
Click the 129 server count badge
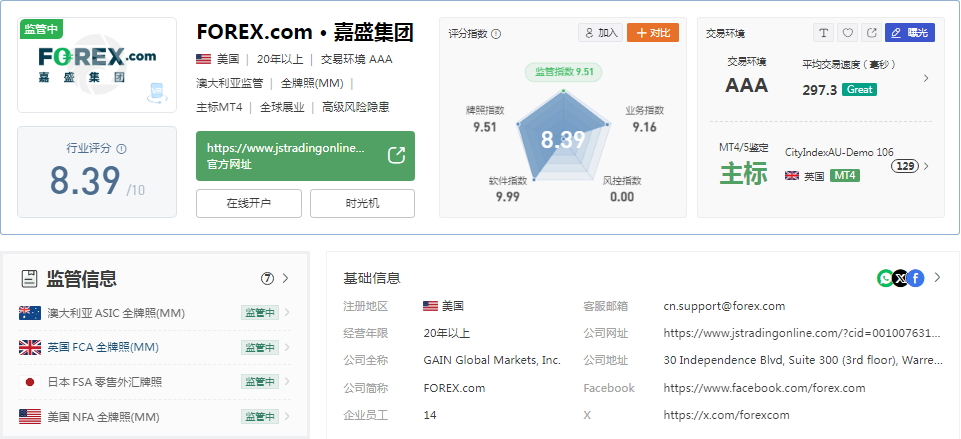(x=904, y=166)
